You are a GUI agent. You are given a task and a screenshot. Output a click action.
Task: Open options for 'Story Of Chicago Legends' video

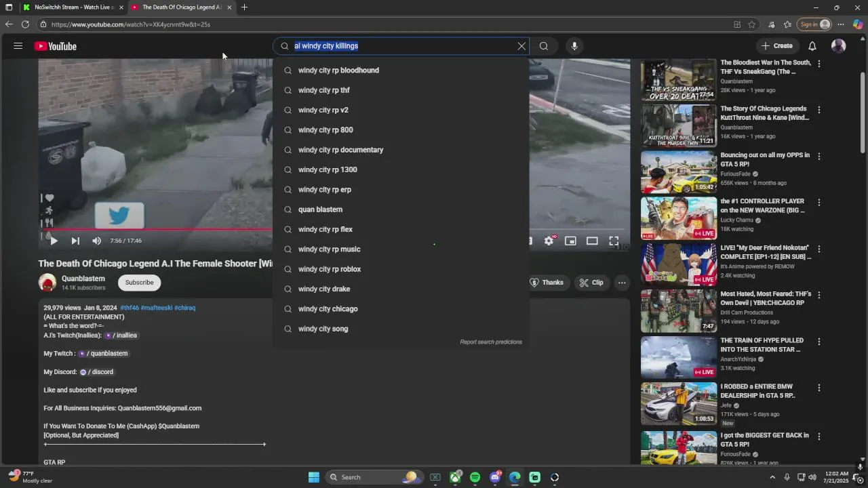tap(819, 110)
